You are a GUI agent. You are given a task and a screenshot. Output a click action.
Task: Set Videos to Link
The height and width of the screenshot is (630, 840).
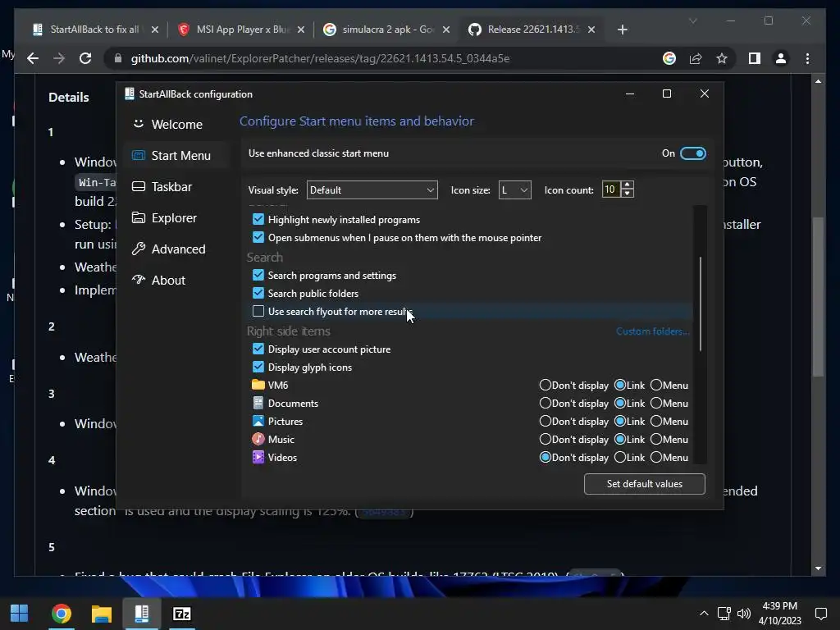click(620, 457)
